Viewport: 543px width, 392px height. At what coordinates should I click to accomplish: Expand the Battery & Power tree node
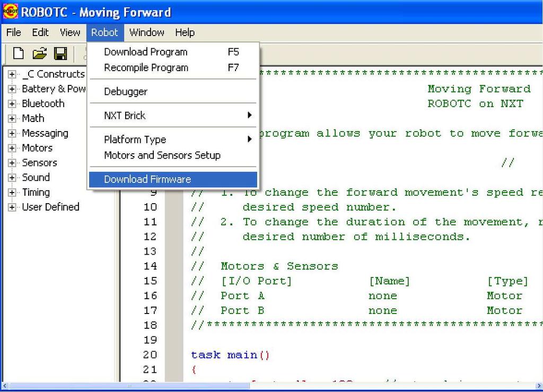(12, 89)
